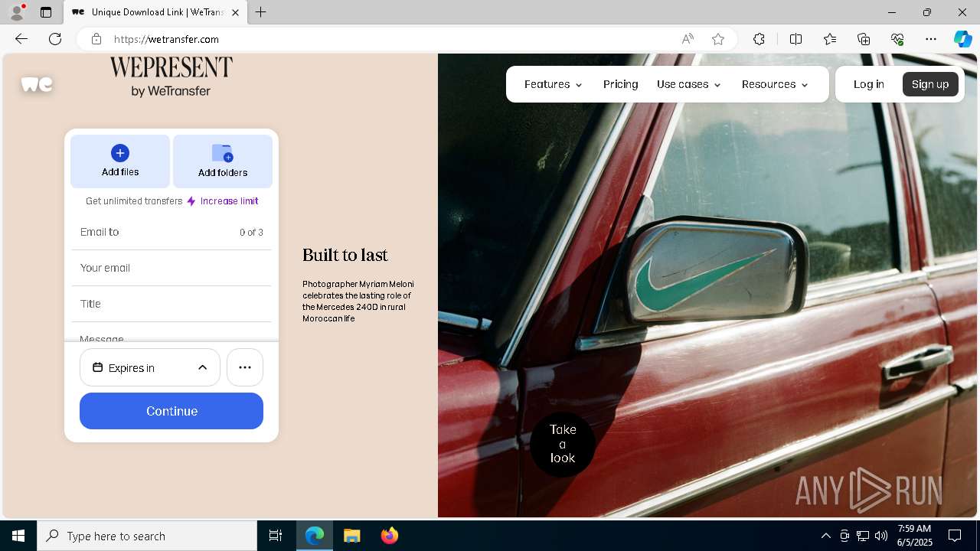Image resolution: width=980 pixels, height=551 pixels.
Task: Refresh the page
Action: (x=55, y=39)
